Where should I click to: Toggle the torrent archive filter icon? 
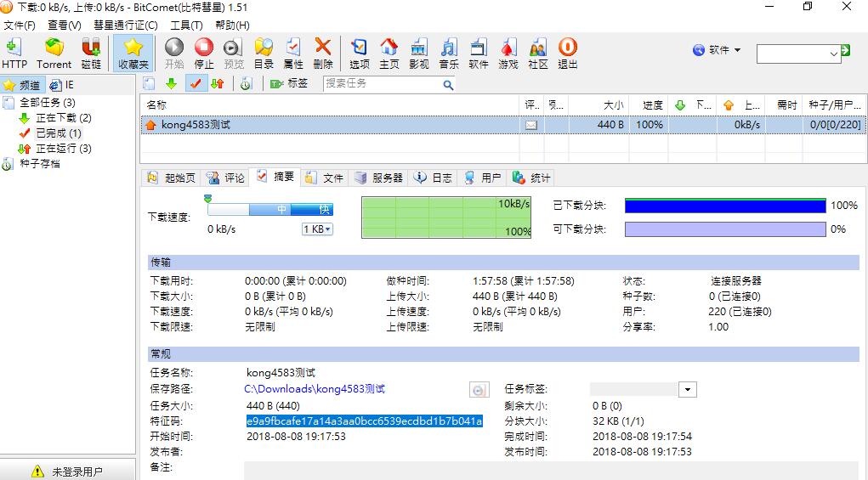point(247,83)
